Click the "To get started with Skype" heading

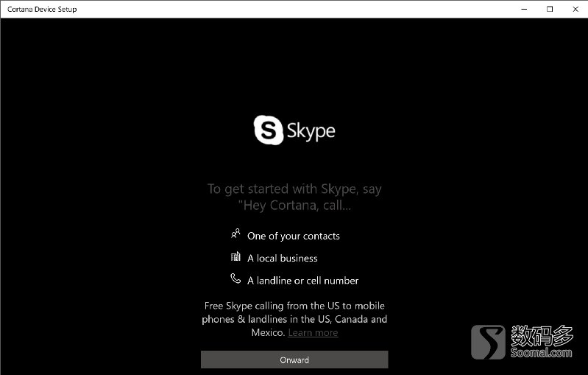point(294,189)
